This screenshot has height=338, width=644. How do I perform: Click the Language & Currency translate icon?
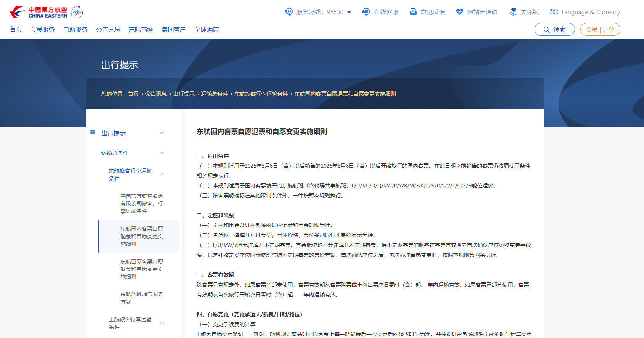pos(554,12)
